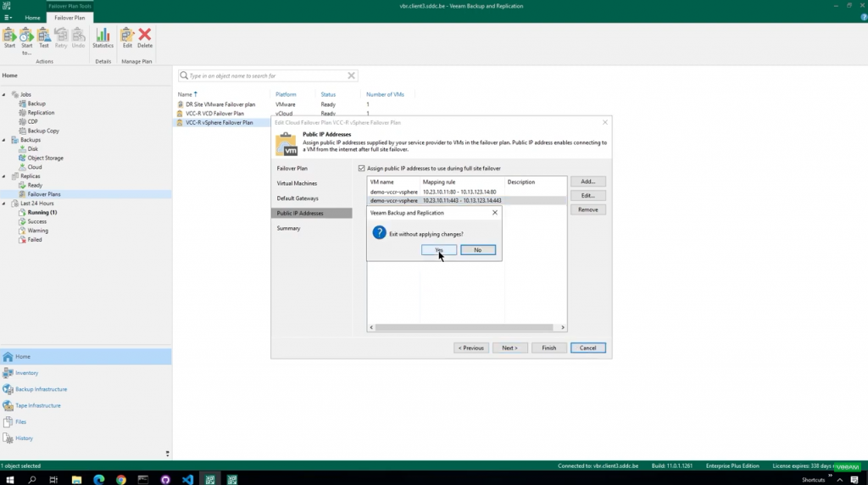Sort list by Name column
Screen dimensions: 868x485
tap(187, 95)
